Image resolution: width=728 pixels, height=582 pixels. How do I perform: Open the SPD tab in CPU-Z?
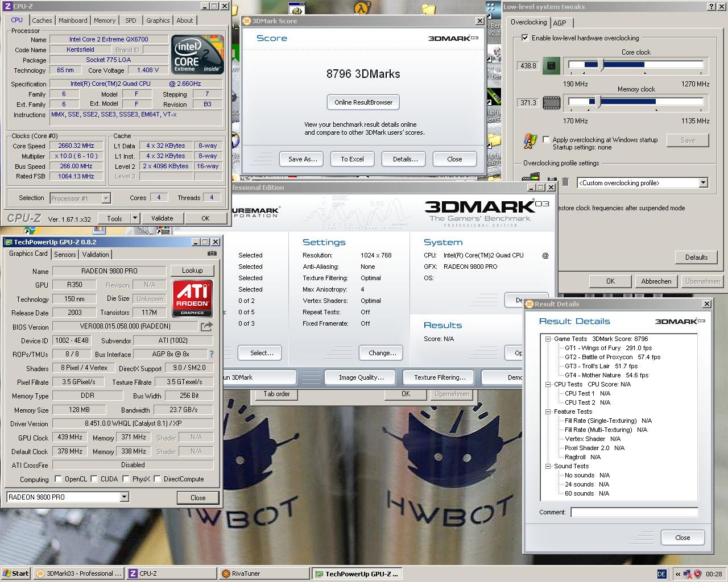[x=131, y=20]
